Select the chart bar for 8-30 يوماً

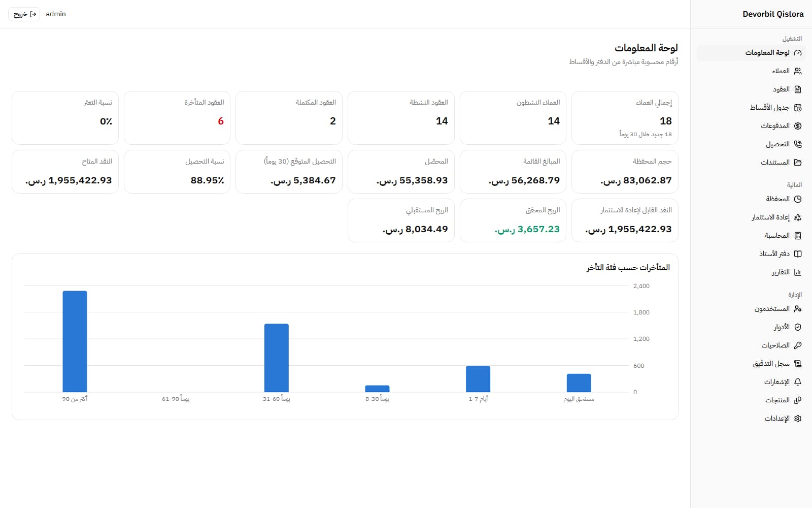[377, 389]
